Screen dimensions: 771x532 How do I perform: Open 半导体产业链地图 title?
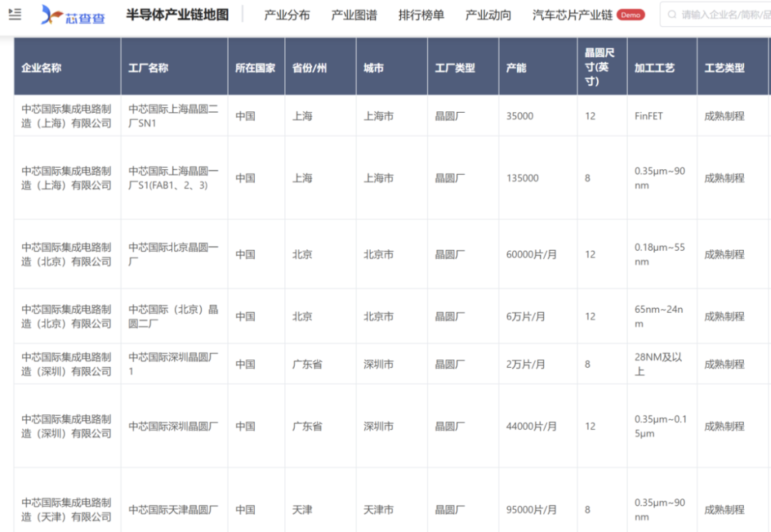click(x=177, y=15)
